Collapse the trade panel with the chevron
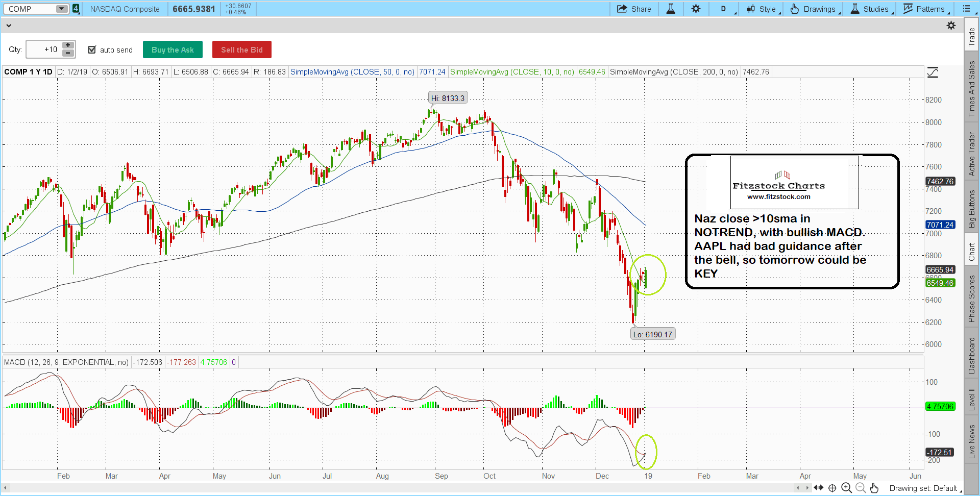Screen dimensions: 980x496 pos(9,26)
